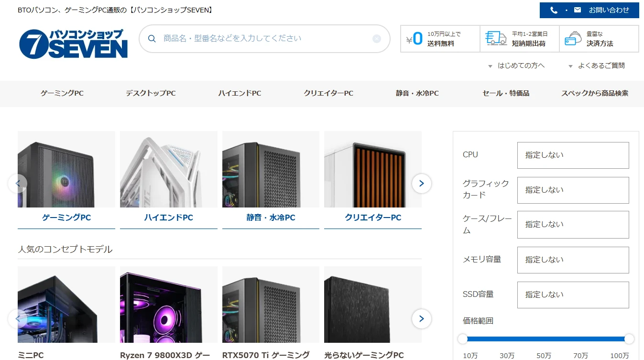Click the delivery truck icon

(x=496, y=38)
